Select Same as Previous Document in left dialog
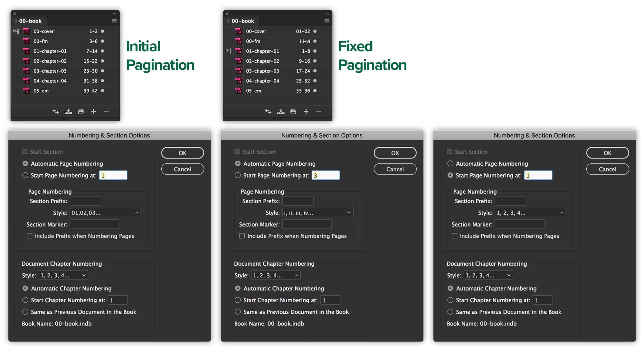Image resolution: width=644 pixels, height=349 pixels. (x=25, y=312)
